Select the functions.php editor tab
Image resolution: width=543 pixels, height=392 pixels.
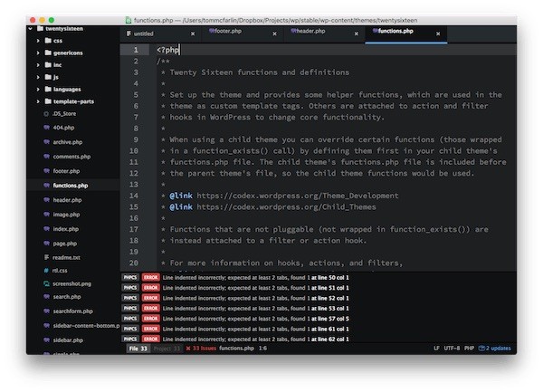405,33
